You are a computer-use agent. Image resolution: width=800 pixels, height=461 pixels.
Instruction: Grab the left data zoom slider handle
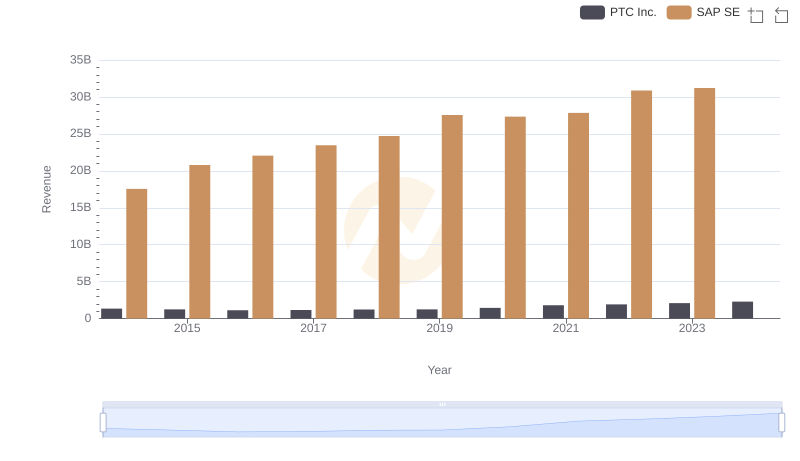pyautogui.click(x=103, y=423)
